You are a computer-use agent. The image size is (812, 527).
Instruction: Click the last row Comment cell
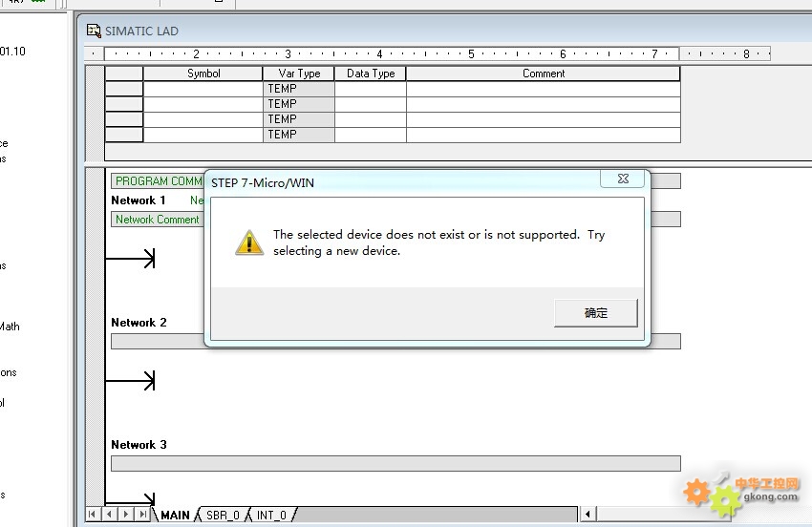(x=544, y=135)
